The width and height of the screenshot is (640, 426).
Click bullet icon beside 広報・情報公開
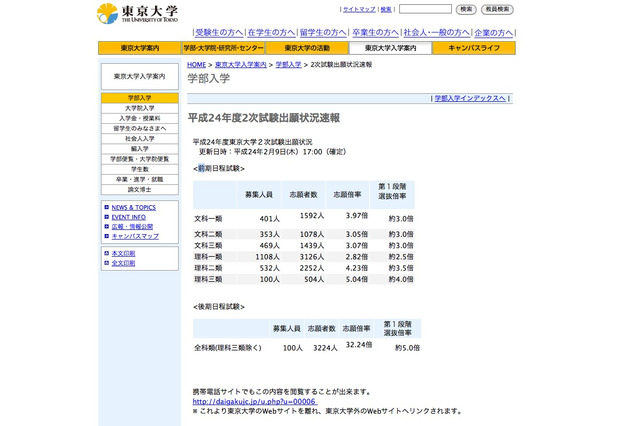[107, 226]
